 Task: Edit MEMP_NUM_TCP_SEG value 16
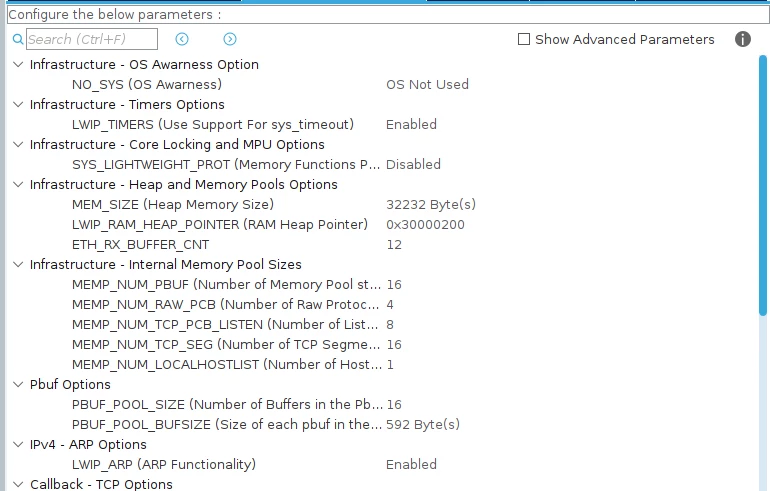click(x=394, y=345)
